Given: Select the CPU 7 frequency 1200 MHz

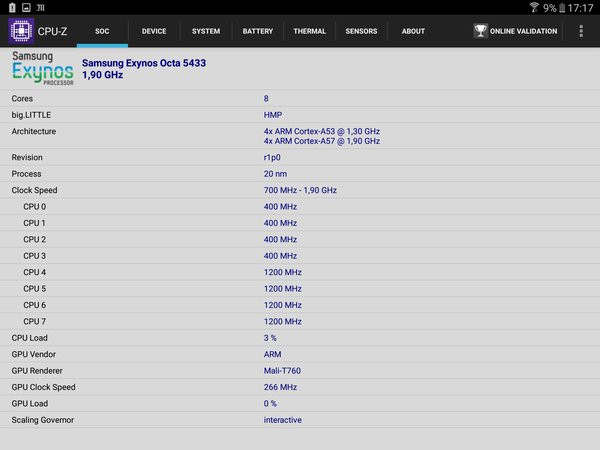Looking at the screenshot, I should point(283,321).
